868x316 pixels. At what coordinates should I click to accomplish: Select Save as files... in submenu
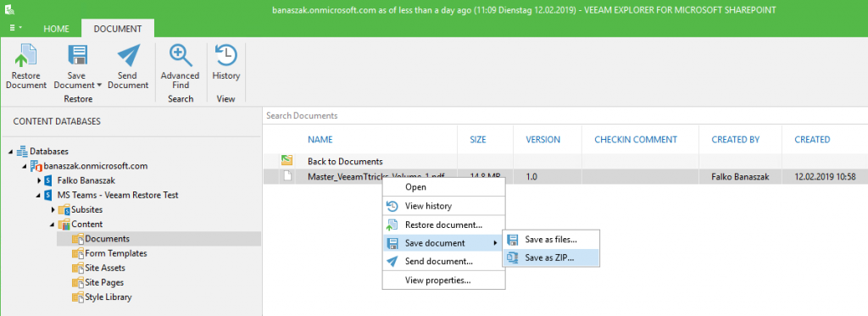click(x=551, y=239)
